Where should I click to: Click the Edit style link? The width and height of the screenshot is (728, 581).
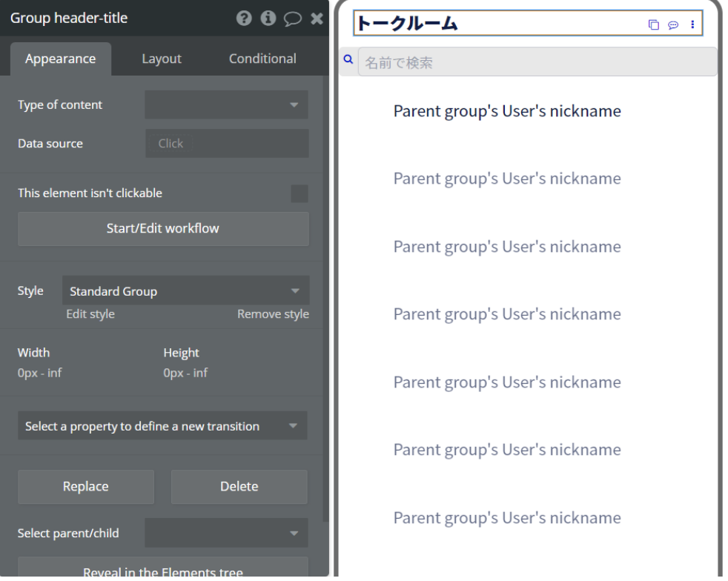click(x=90, y=314)
